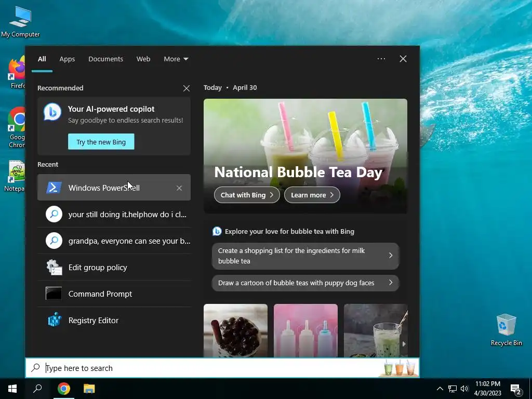Select 'Create a shopping list' Bing suggestion
Image resolution: width=532 pixels, height=399 pixels.
click(x=305, y=256)
